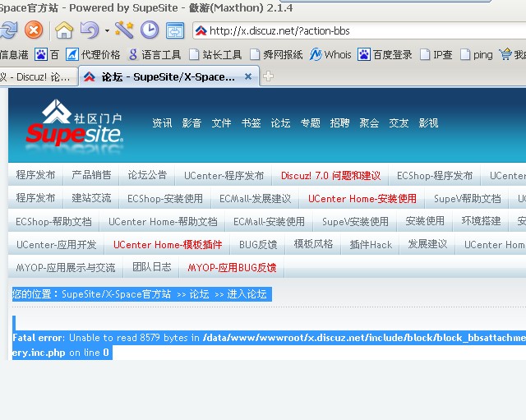Screen dimensions: 526x420
Task: Open the 招聘 navigation item
Action: click(339, 123)
